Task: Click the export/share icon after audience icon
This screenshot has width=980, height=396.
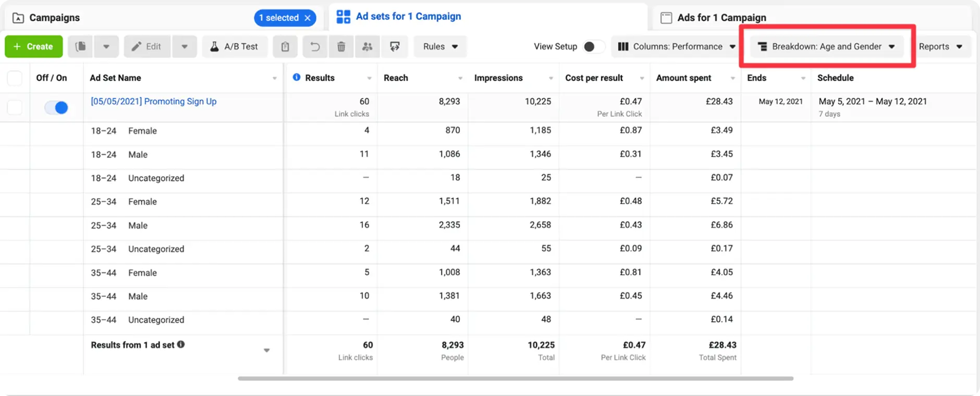Action: point(395,46)
